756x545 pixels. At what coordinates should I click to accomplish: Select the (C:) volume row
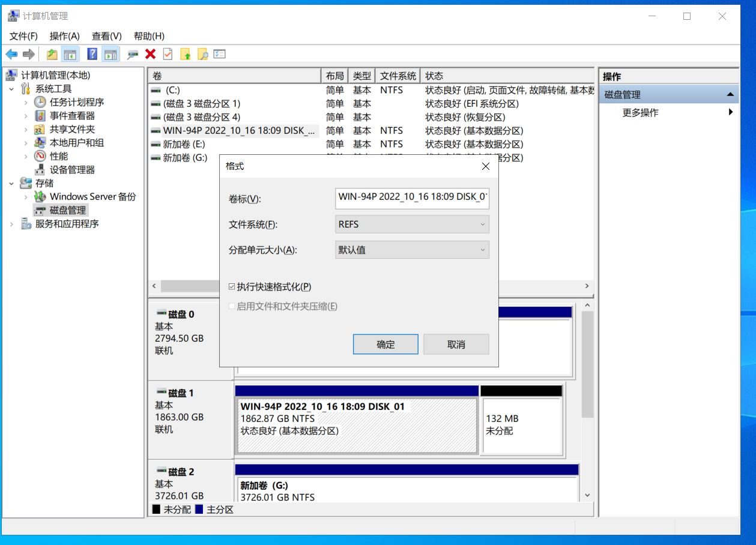point(371,90)
